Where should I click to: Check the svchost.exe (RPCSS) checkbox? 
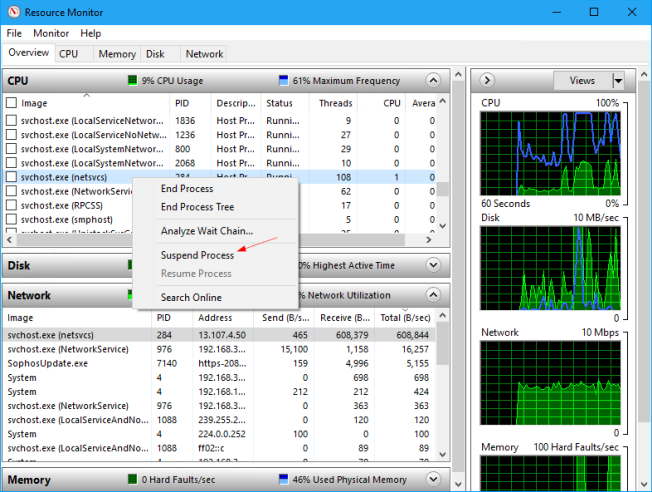point(11,205)
